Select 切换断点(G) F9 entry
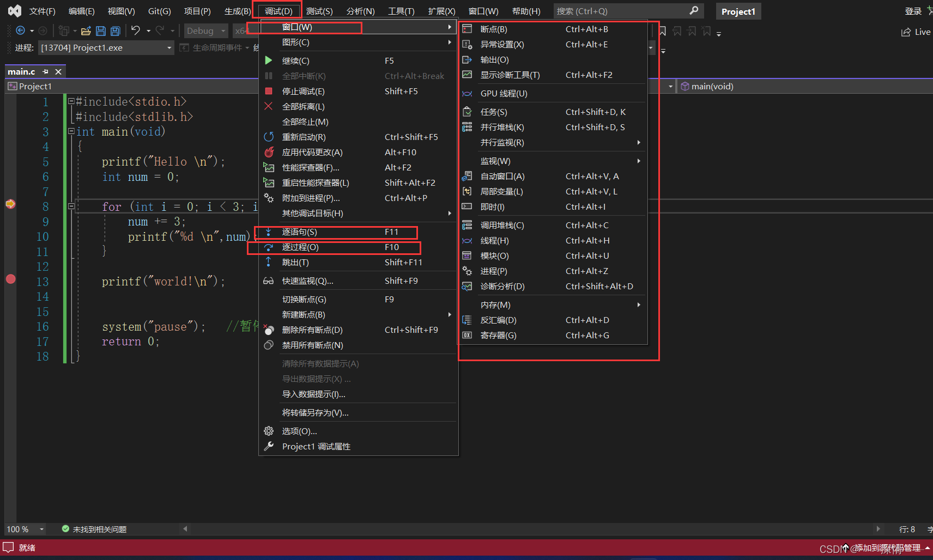This screenshot has width=933, height=560. point(358,300)
